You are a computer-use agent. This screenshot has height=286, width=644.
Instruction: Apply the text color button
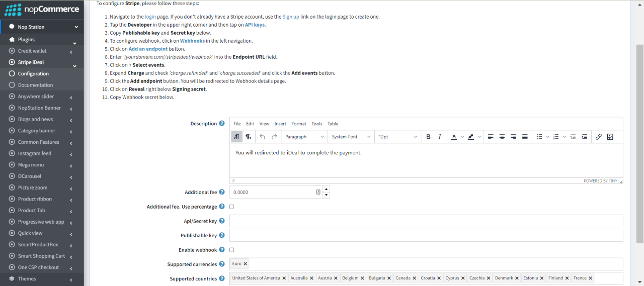454,137
